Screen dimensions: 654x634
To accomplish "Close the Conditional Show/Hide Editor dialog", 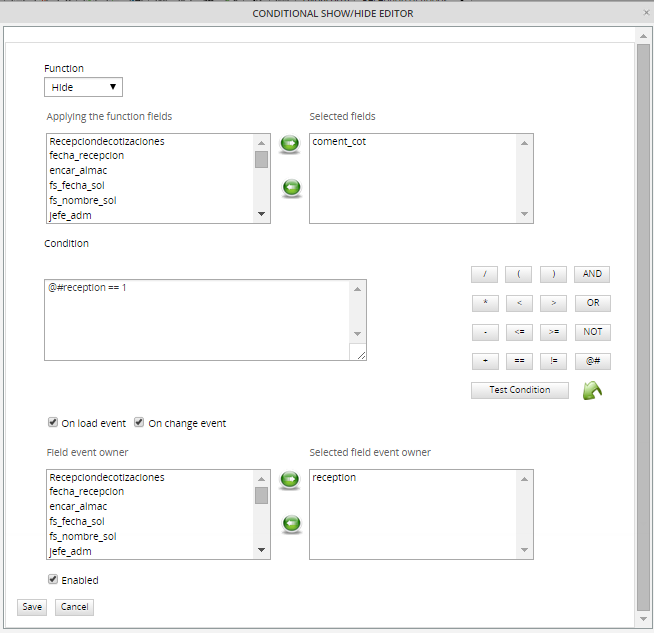I will [643, 13].
